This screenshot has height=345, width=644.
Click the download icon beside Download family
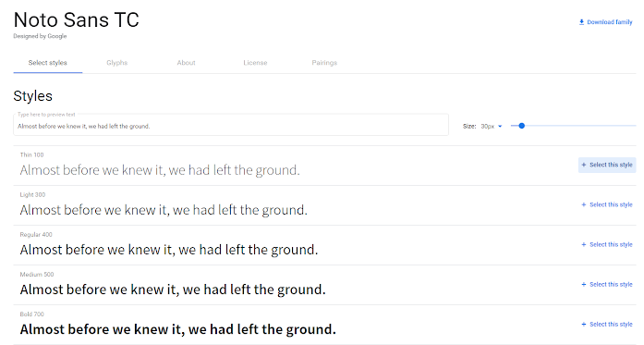(581, 22)
